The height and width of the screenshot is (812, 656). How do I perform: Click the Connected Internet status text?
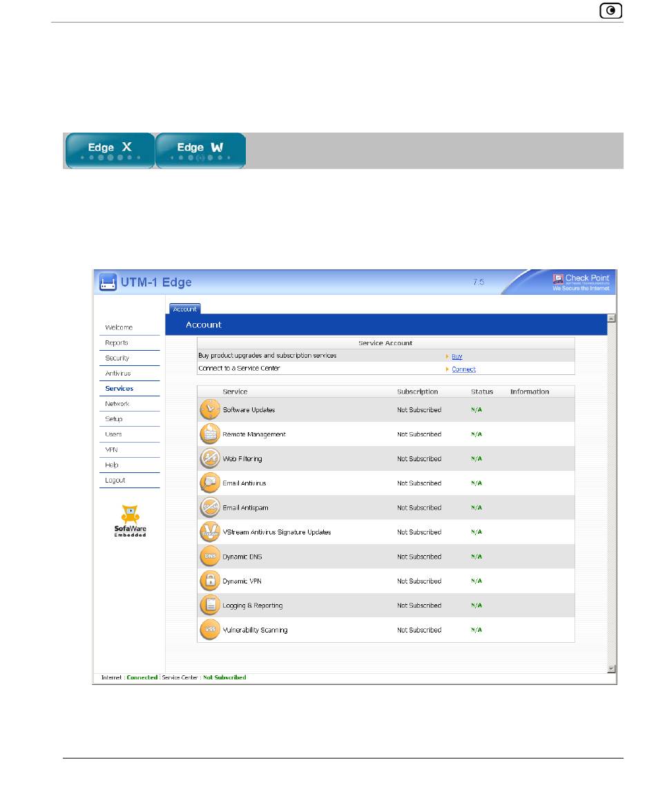pos(142,677)
